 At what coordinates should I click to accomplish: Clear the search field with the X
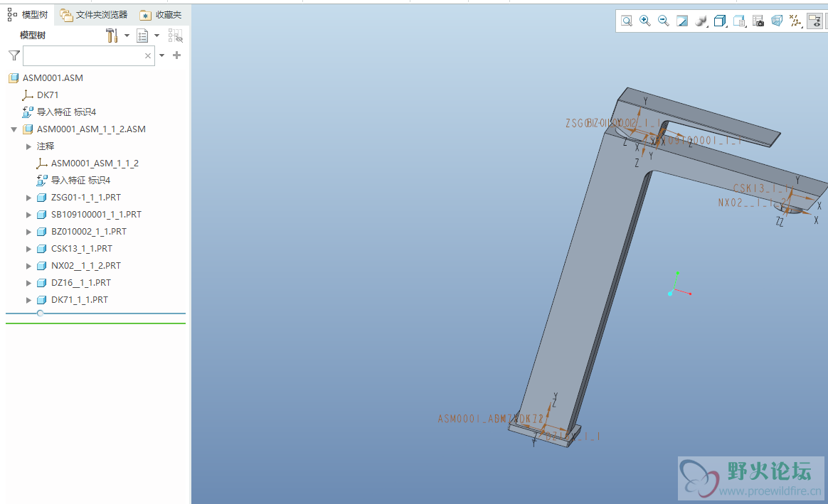(148, 55)
